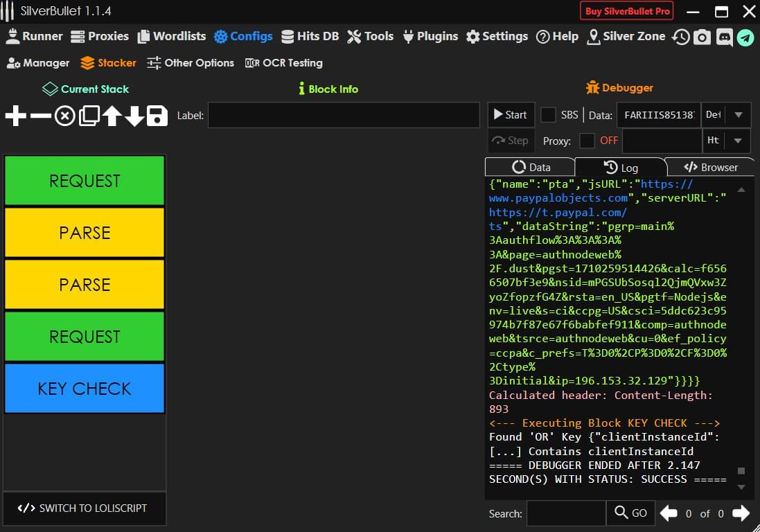
Task: Expand the data type dropdown
Action: [738, 115]
